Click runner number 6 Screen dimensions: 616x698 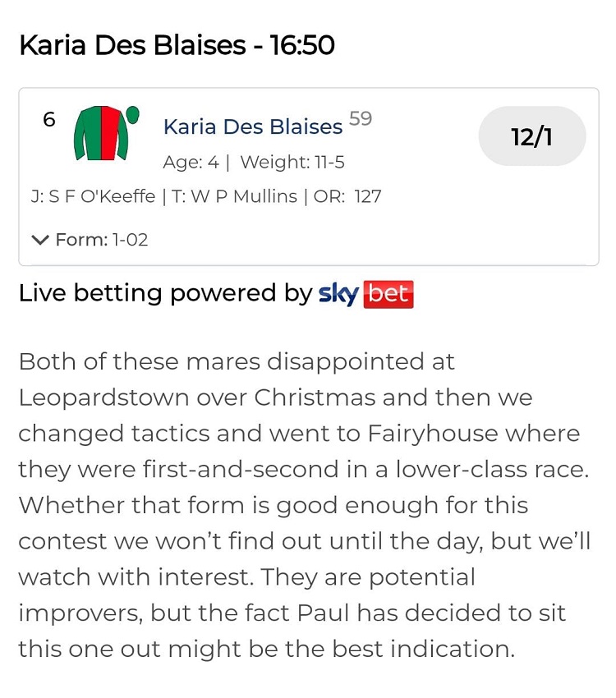[49, 120]
